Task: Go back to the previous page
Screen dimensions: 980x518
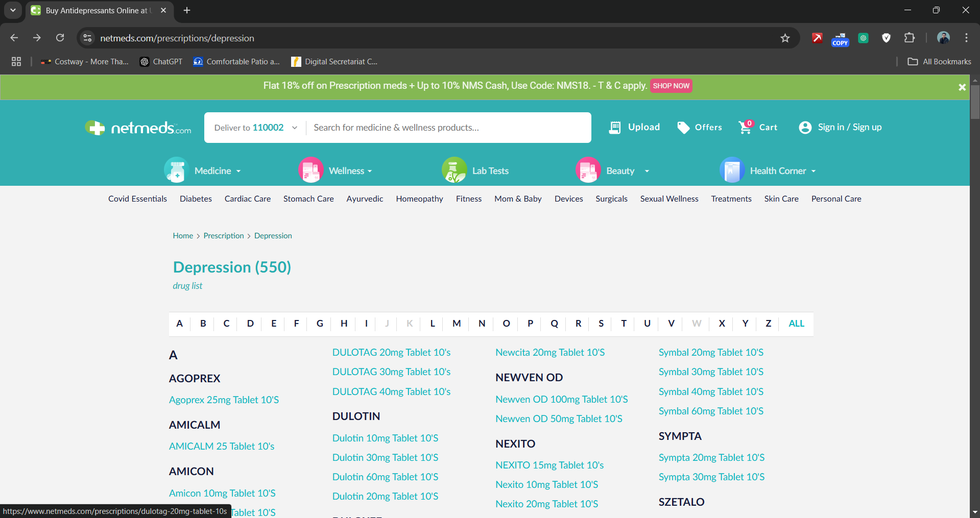Action: (14, 38)
